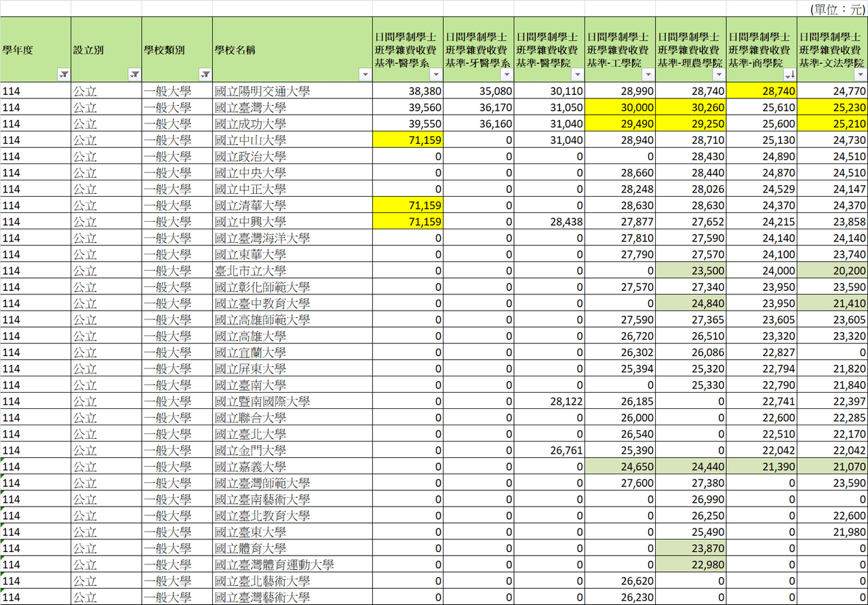Image resolution: width=868 pixels, height=605 pixels.
Task: Select the 71,159 cell in 國立清華大學 row
Action: pyautogui.click(x=408, y=205)
